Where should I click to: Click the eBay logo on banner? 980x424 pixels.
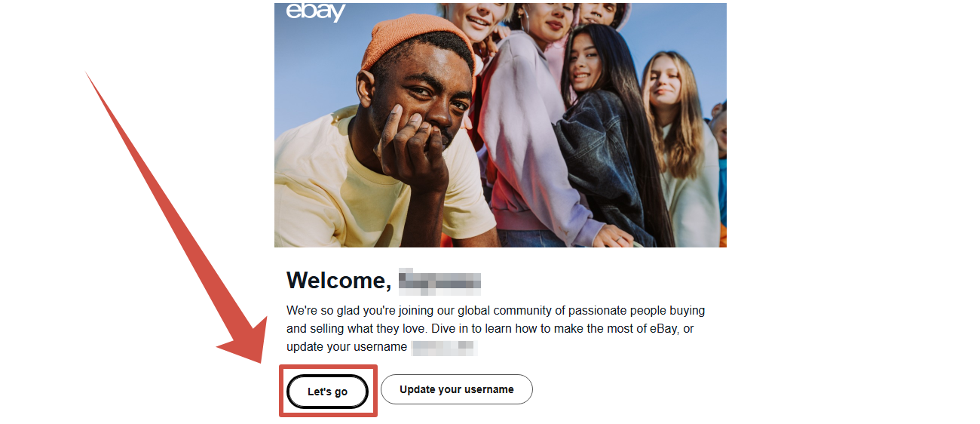coord(315,11)
